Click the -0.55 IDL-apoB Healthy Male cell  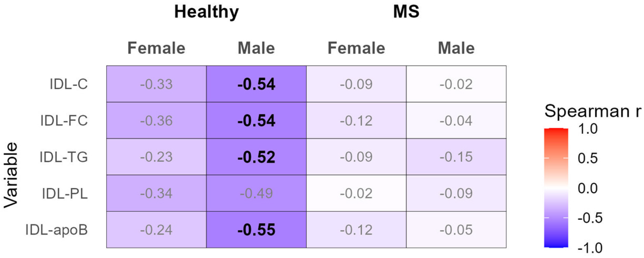coord(256,230)
